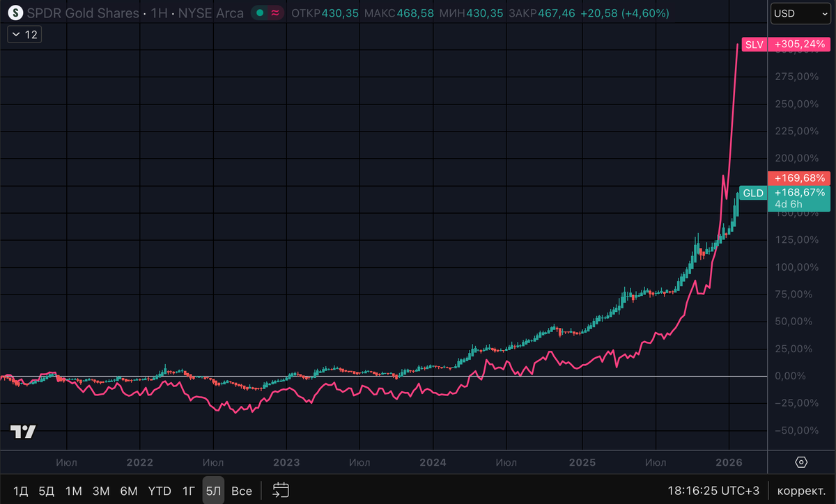This screenshot has width=836, height=504.
Task: Toggle the коррект. adjustment option
Action: coord(801,491)
